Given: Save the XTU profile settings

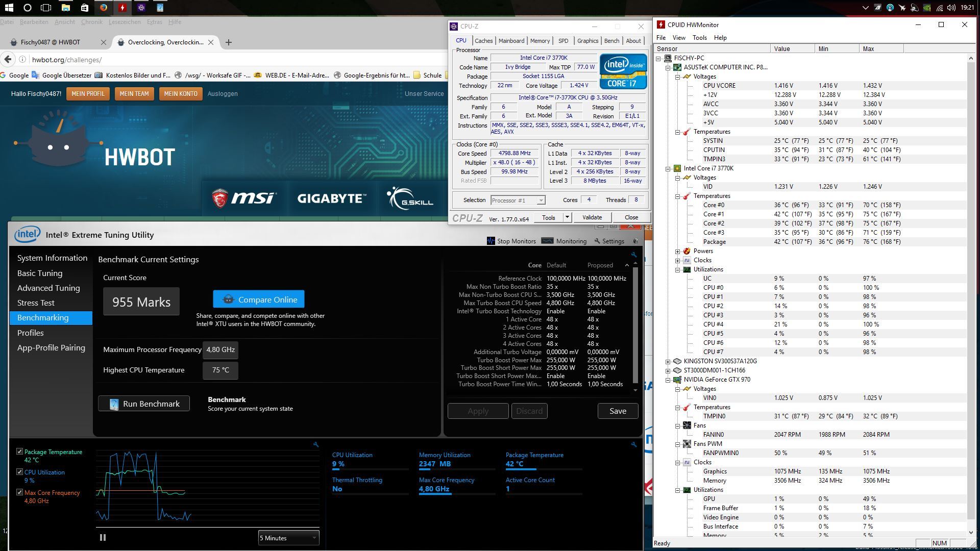Looking at the screenshot, I should (x=618, y=411).
